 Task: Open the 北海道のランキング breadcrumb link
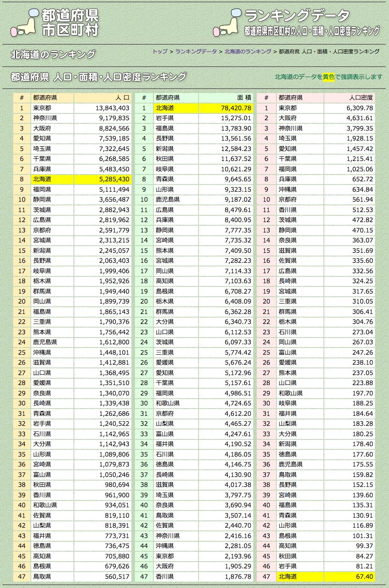[248, 51]
